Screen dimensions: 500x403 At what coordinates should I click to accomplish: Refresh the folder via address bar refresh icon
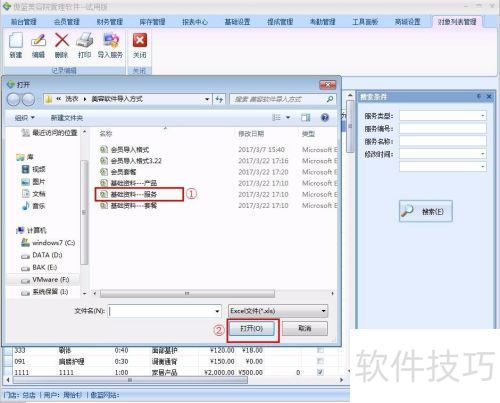coord(219,99)
